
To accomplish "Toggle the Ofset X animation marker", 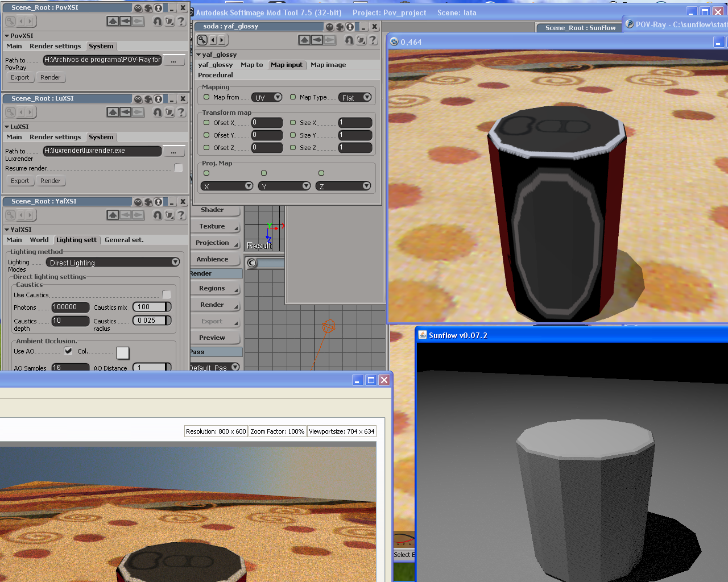I will 207,123.
